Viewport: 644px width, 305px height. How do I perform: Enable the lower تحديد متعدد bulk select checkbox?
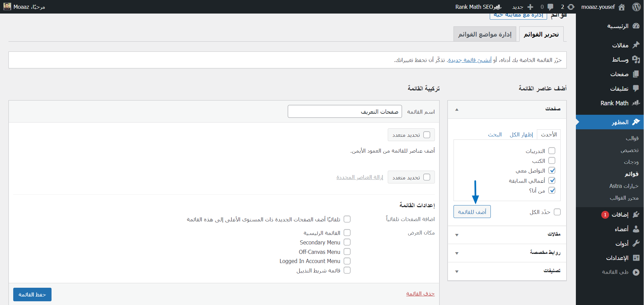pos(427,177)
